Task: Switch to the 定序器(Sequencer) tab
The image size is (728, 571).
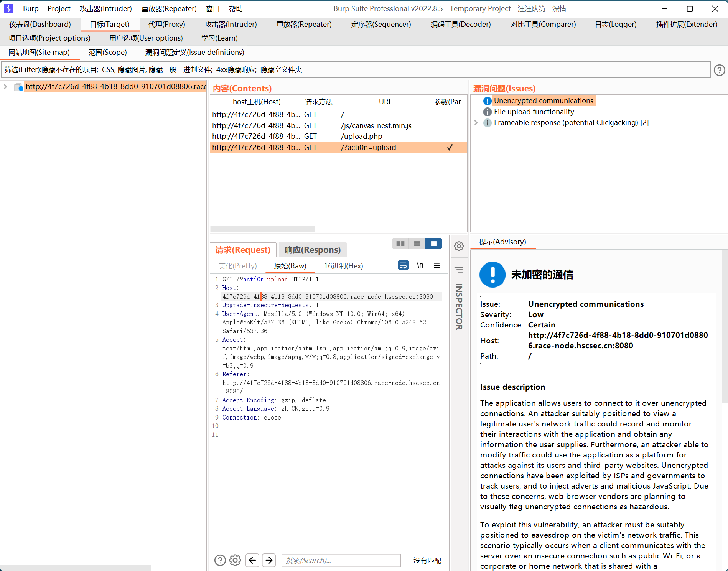Action: tap(381, 25)
